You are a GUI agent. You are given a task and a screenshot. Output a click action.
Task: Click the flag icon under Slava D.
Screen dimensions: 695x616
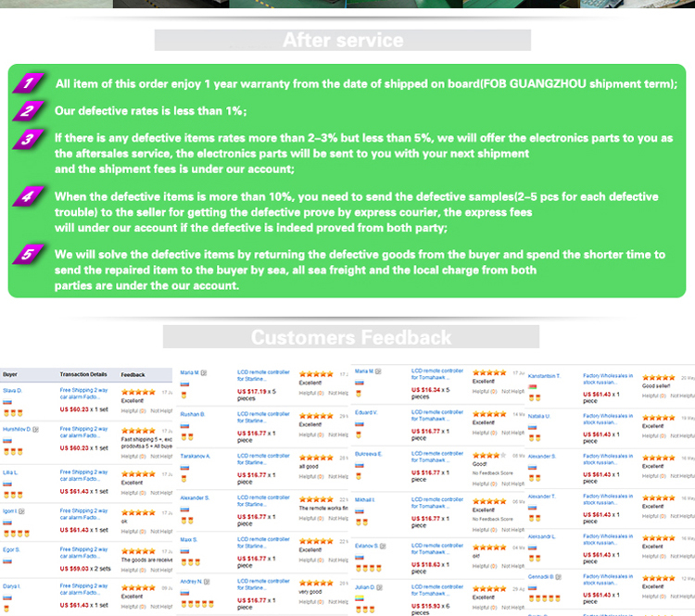[7, 401]
